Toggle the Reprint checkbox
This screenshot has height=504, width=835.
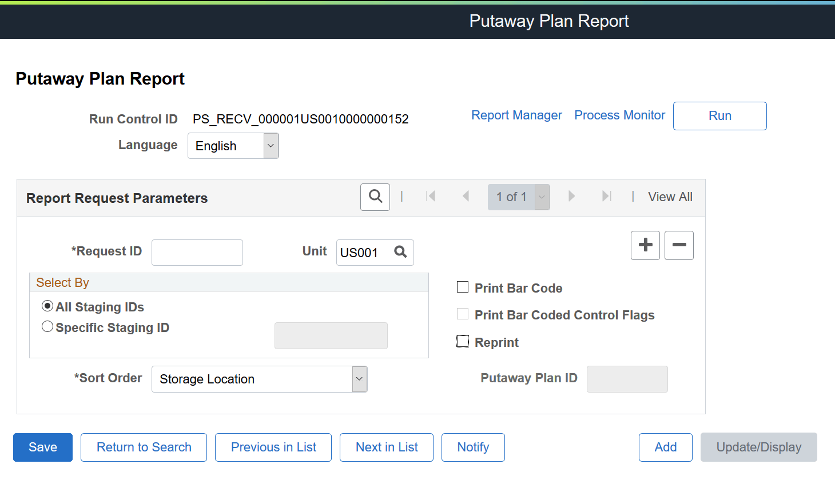tap(462, 341)
